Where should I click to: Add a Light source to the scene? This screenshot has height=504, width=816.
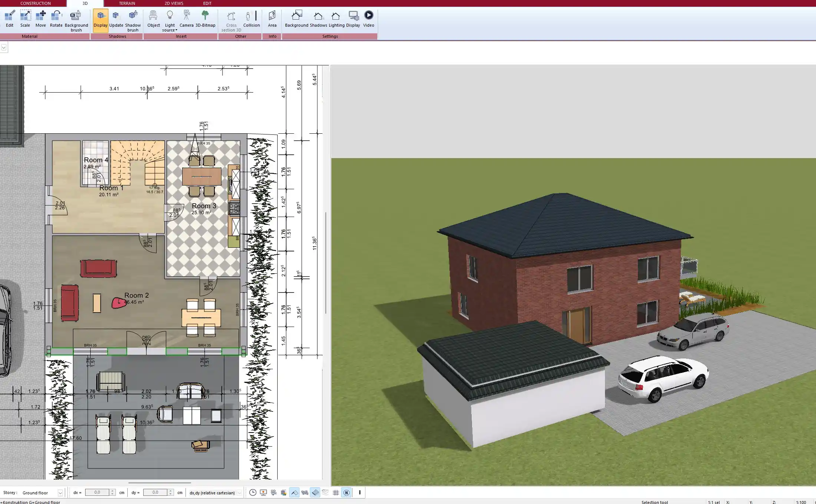point(170,19)
